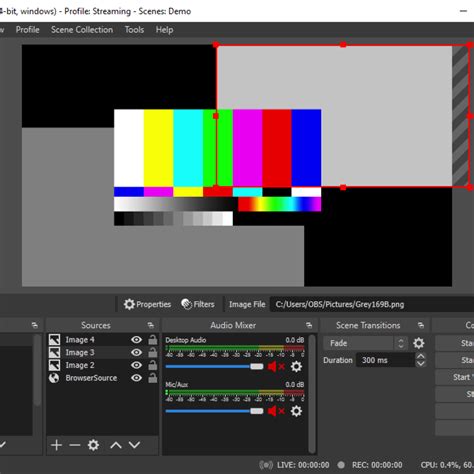The image size is (474, 474).
Task: Click the Desktop Audio volume slider
Action: tap(214, 366)
